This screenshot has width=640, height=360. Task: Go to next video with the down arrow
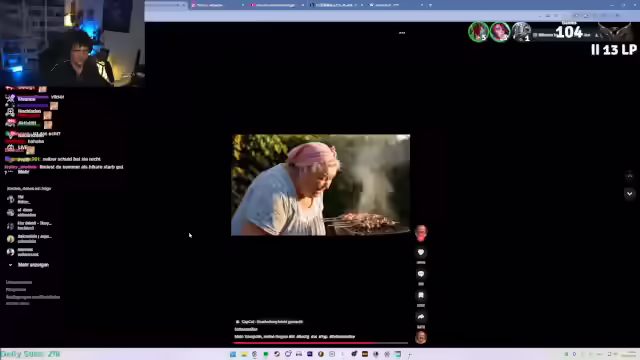tap(629, 193)
